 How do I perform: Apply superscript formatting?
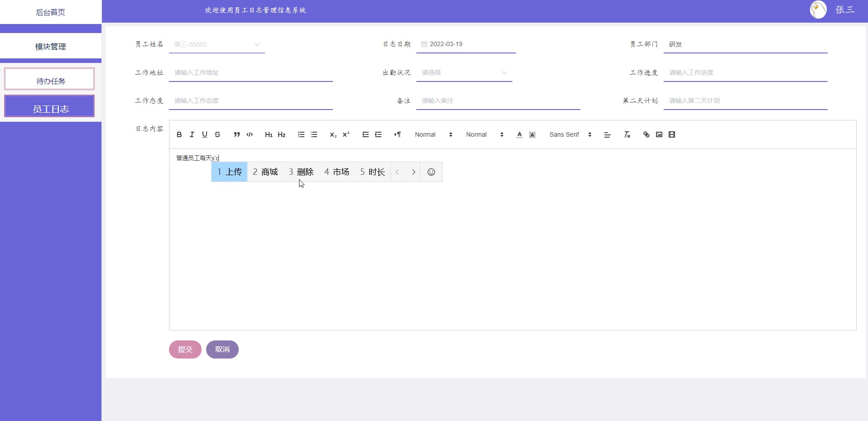pos(346,134)
